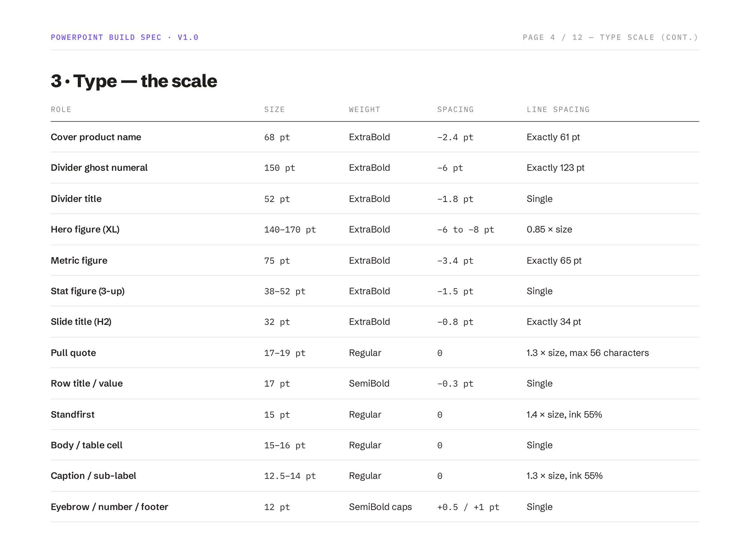Click the '−0.8 pt' spacing value
This screenshot has width=750, height=560.
[x=455, y=322]
